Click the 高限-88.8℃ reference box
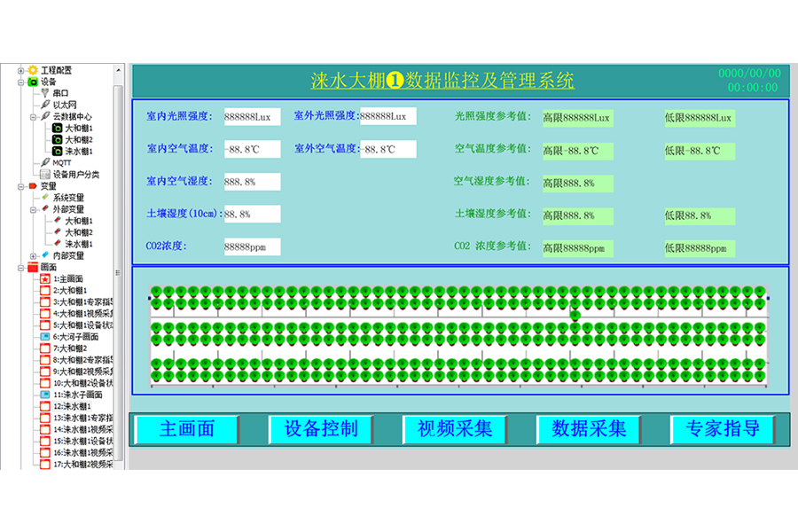Viewport: 798px width, 532px height. 577,151
